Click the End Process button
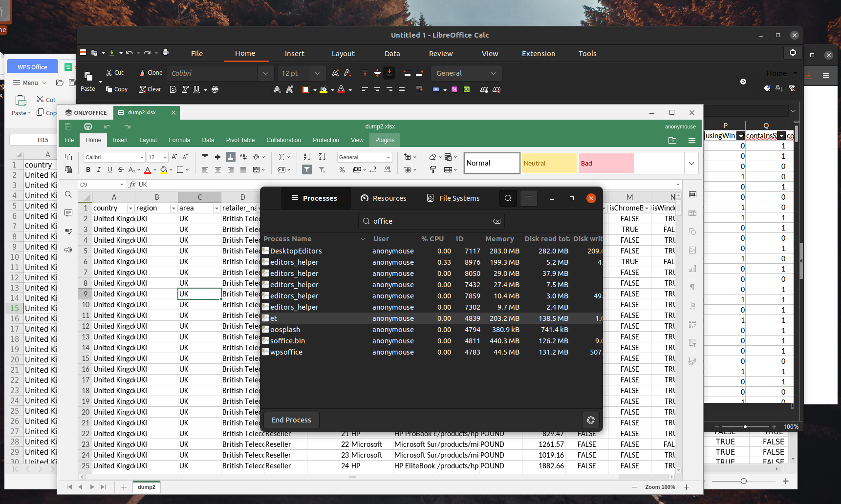This screenshot has height=504, width=841. (291, 420)
